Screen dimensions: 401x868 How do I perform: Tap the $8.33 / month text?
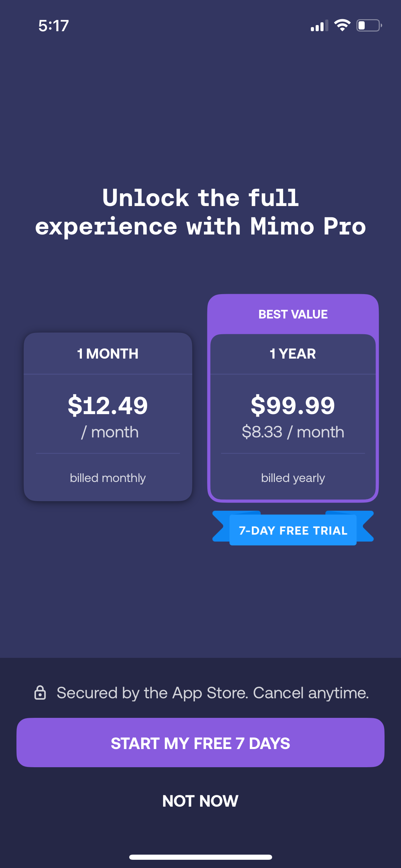pos(293,432)
